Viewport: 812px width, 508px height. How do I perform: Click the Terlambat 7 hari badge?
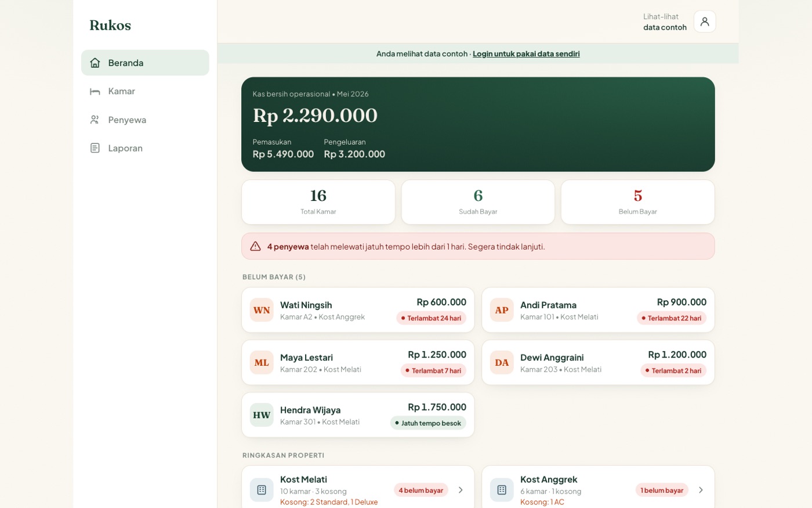pos(433,370)
